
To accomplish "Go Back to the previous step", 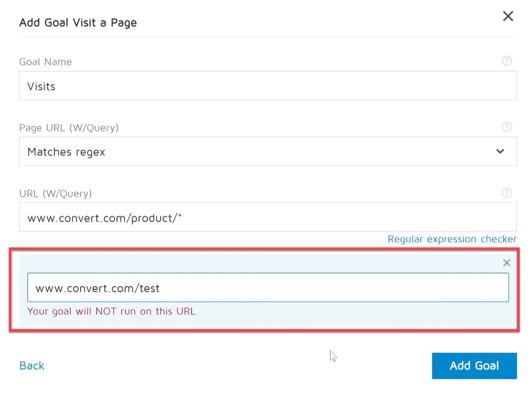I will 31,365.
